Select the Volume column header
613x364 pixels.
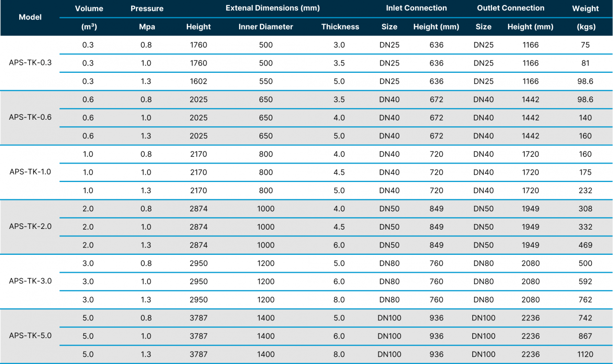click(x=89, y=9)
